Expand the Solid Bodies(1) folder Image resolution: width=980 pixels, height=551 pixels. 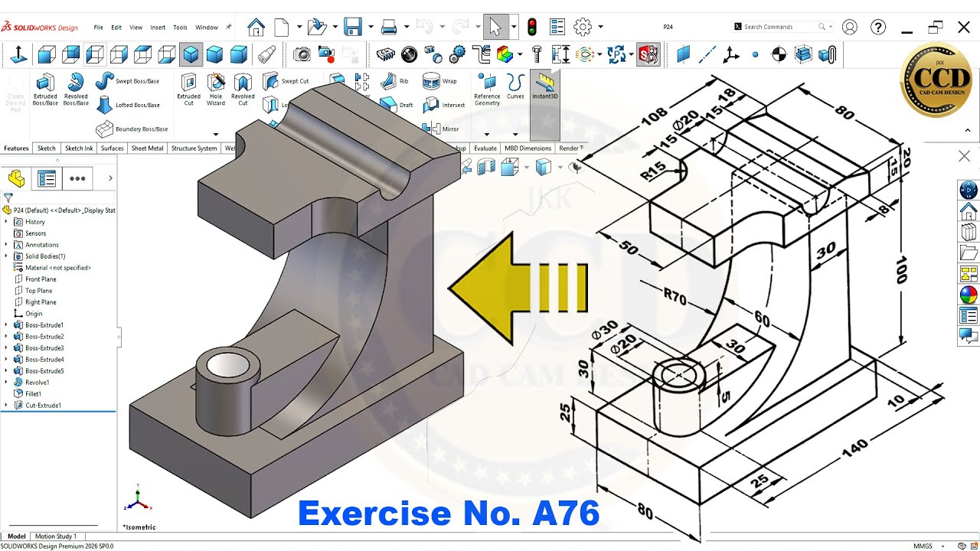[x=6, y=256]
